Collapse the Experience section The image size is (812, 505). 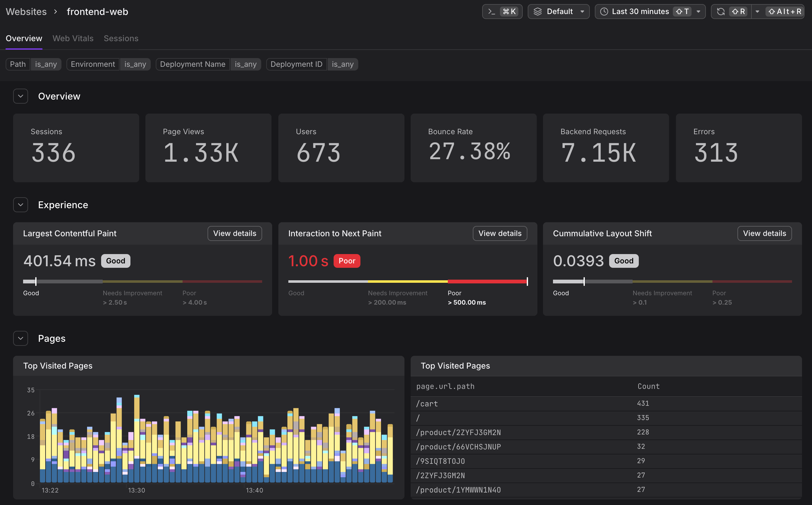[20, 204]
